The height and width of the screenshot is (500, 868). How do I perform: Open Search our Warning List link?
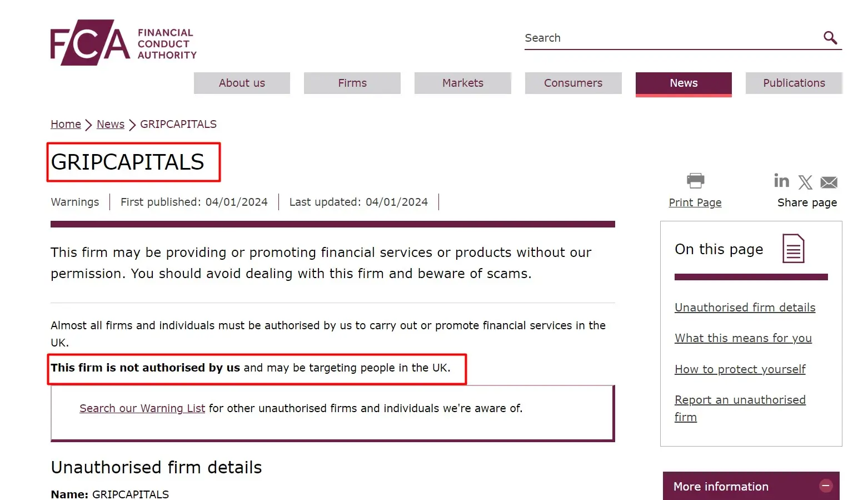[142, 408]
